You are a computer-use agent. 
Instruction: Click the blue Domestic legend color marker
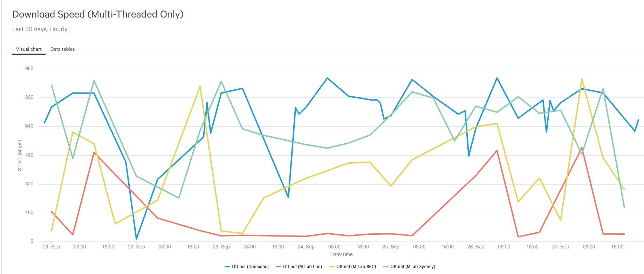click(227, 267)
